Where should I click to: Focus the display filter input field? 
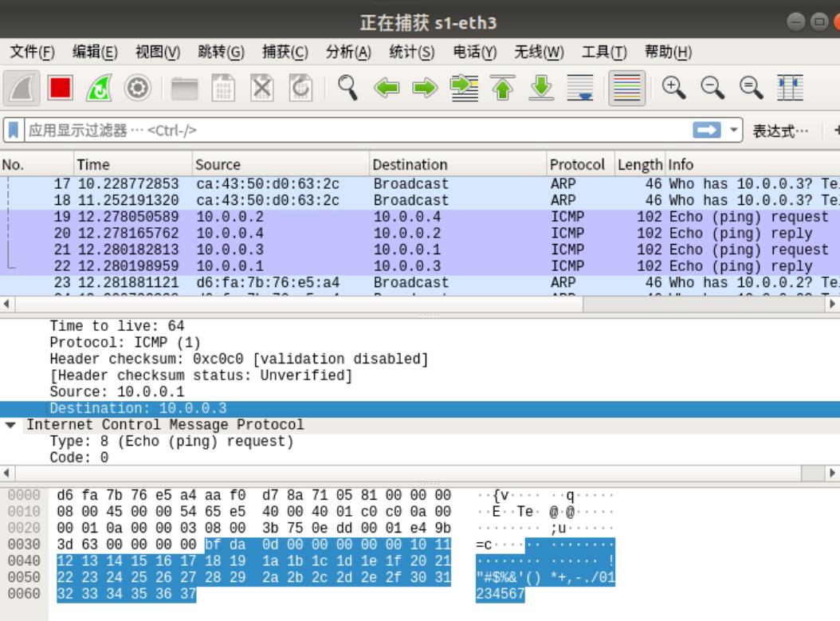tap(358, 130)
